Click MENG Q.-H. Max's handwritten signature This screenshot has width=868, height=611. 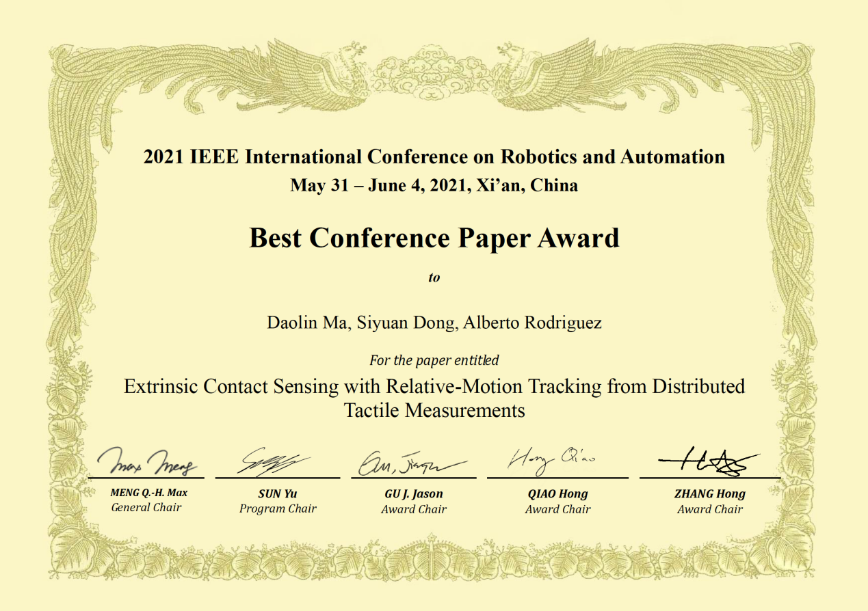[147, 462]
